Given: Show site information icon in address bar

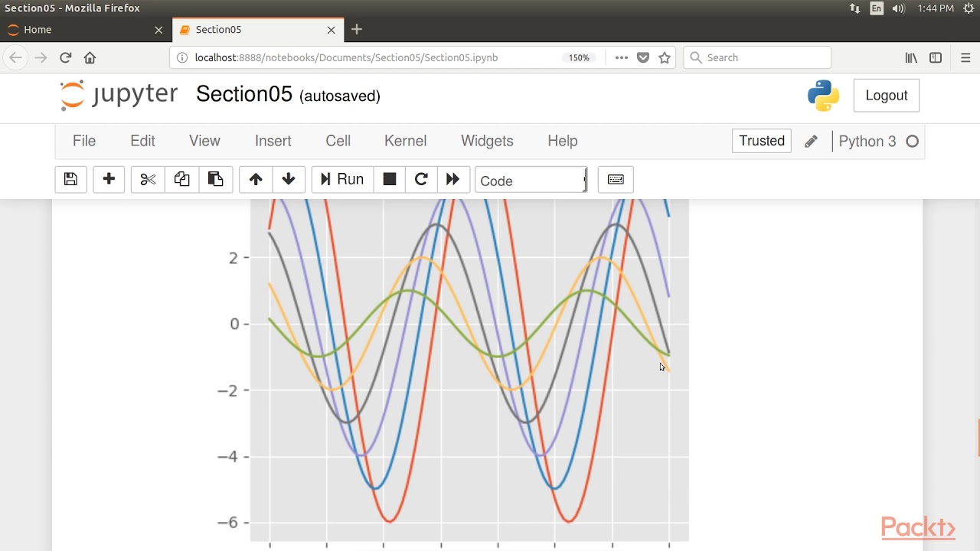Looking at the screenshot, I should coord(181,57).
